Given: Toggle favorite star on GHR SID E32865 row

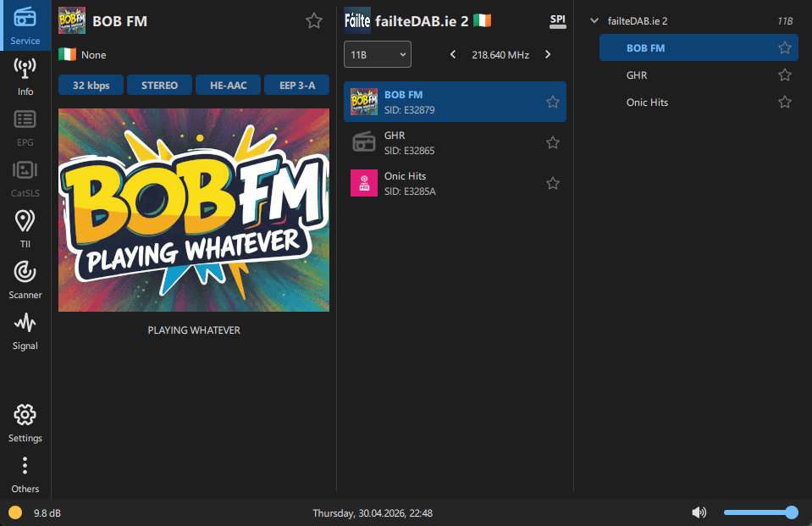Looking at the screenshot, I should click(x=553, y=142).
